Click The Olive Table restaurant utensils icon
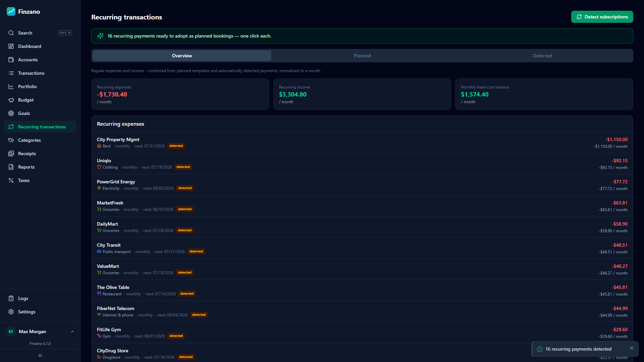 99,294
